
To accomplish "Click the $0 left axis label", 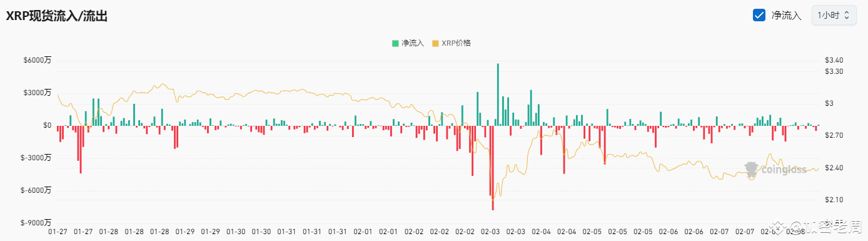I will click(x=47, y=125).
